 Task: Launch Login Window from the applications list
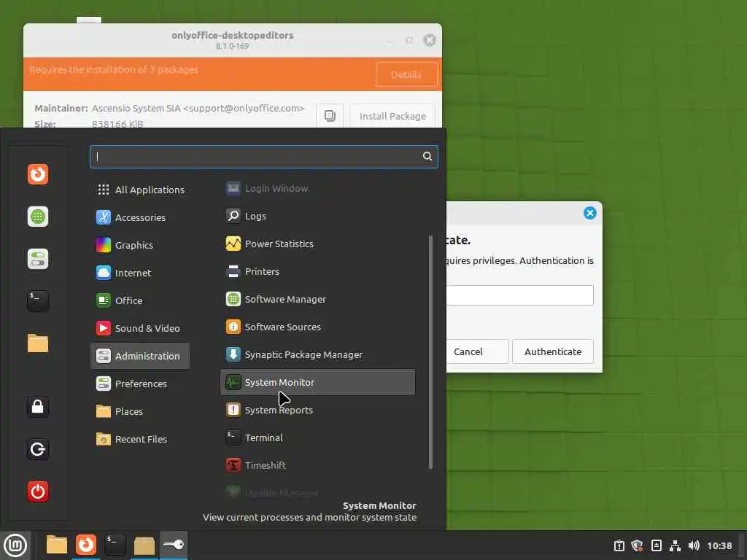pyautogui.click(x=317, y=188)
